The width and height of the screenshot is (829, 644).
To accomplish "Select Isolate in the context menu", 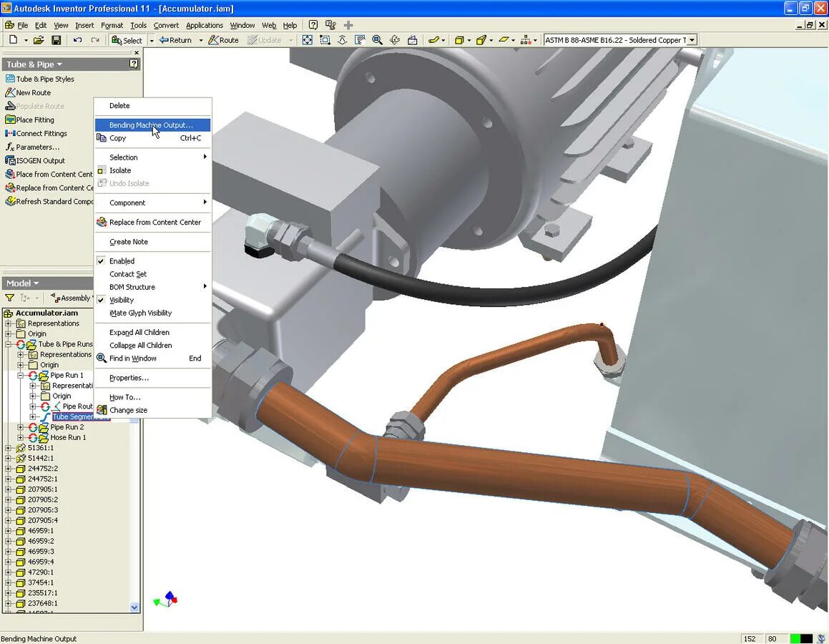I will 152,170.
